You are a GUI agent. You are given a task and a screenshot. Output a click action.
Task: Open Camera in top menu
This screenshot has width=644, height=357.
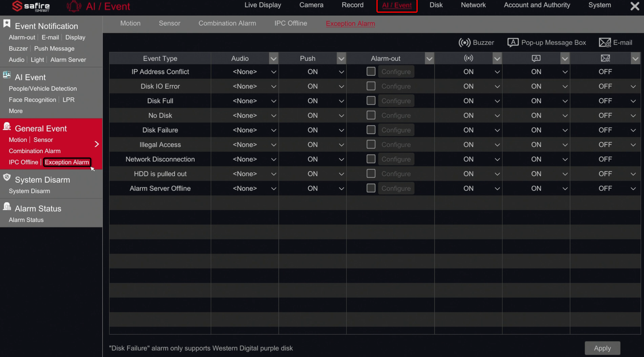[x=311, y=5]
